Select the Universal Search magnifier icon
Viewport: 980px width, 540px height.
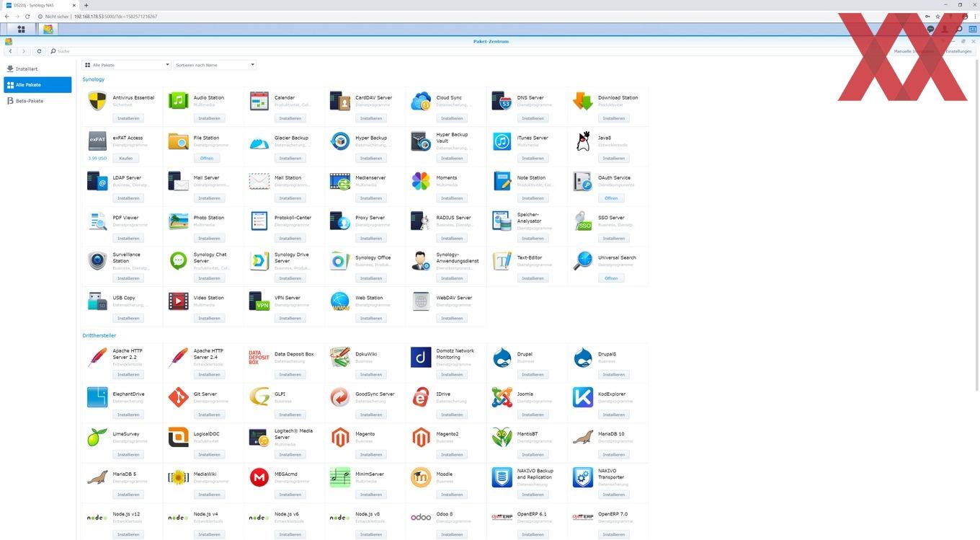tap(583, 261)
